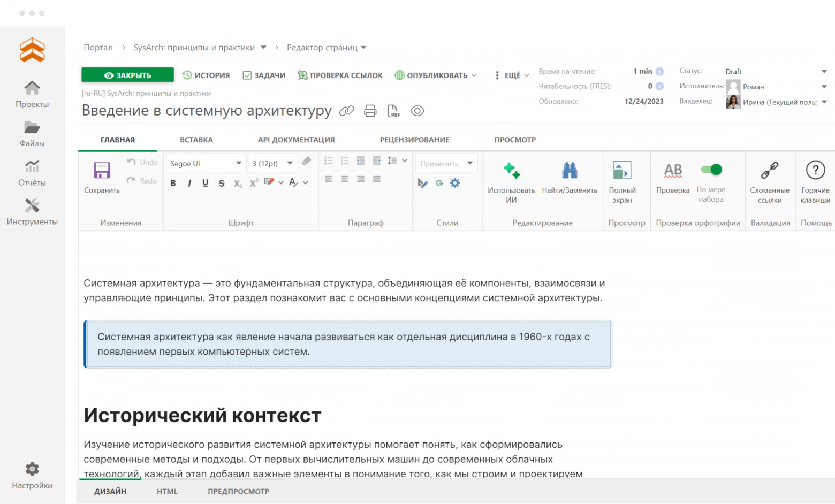Pick a font color with the A swatch
835x504 pixels.
coord(292,182)
